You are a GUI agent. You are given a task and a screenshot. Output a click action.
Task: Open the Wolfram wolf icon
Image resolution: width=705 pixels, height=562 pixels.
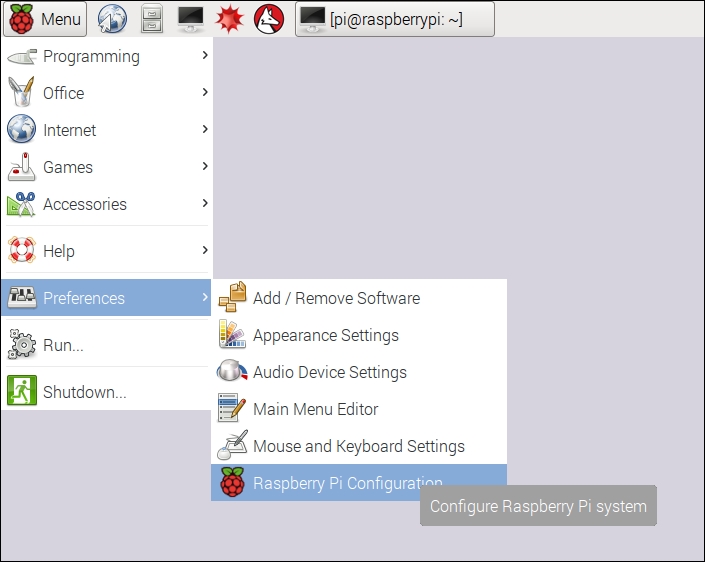[269, 19]
